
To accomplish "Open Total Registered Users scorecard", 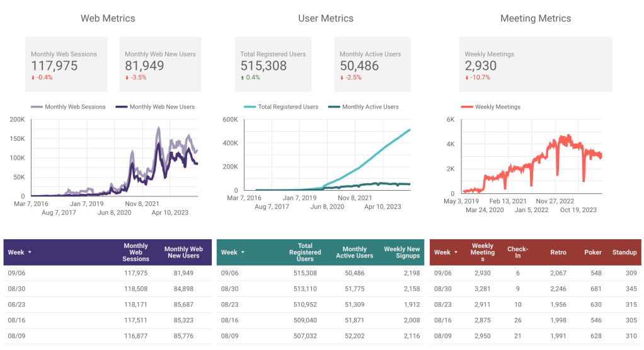I will (x=273, y=64).
